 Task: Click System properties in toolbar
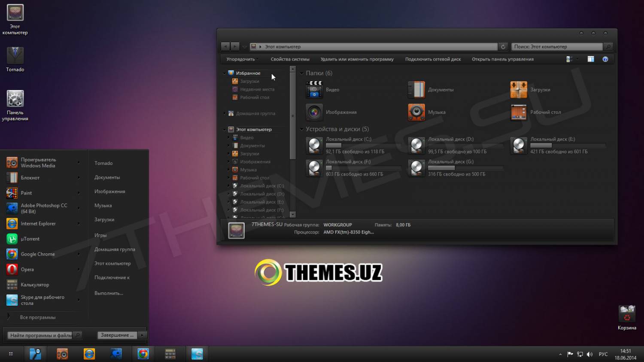(290, 59)
